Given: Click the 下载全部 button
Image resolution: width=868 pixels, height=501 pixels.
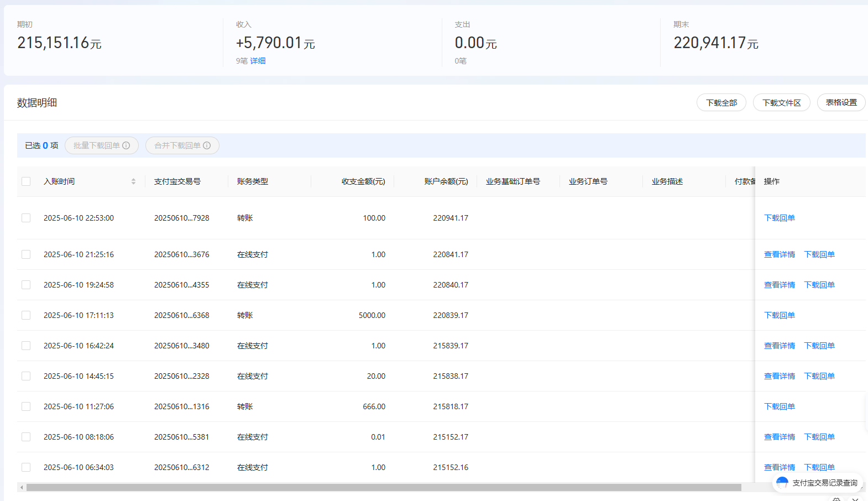Looking at the screenshot, I should (721, 102).
